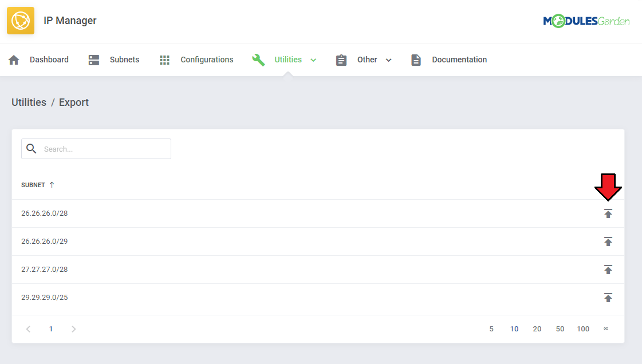
Task: Click the Dashboard home icon
Action: 14,60
